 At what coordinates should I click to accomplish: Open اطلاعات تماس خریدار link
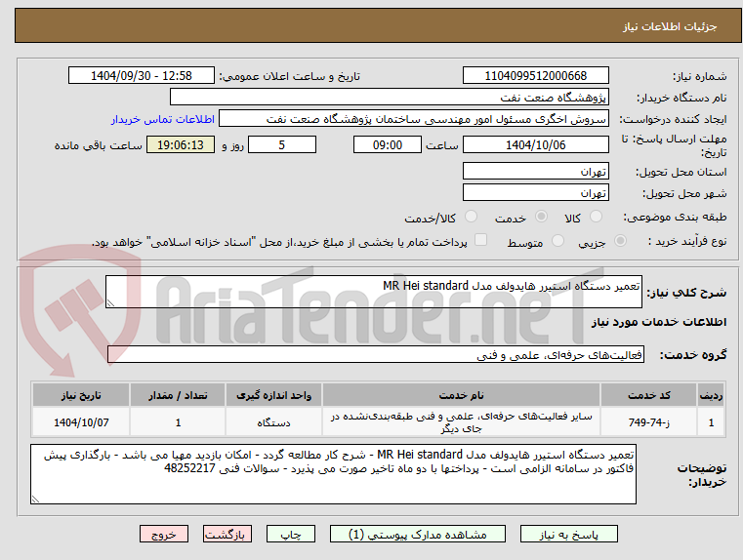(163, 119)
